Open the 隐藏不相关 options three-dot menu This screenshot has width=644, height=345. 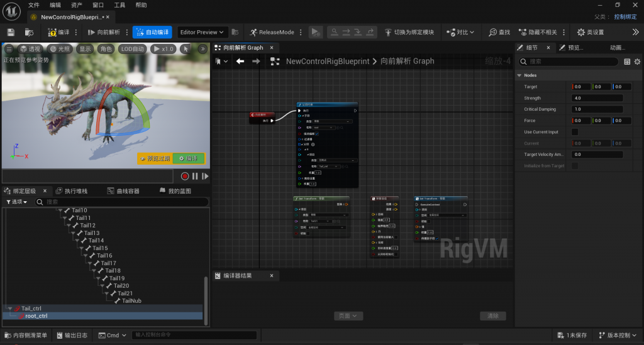[564, 32]
